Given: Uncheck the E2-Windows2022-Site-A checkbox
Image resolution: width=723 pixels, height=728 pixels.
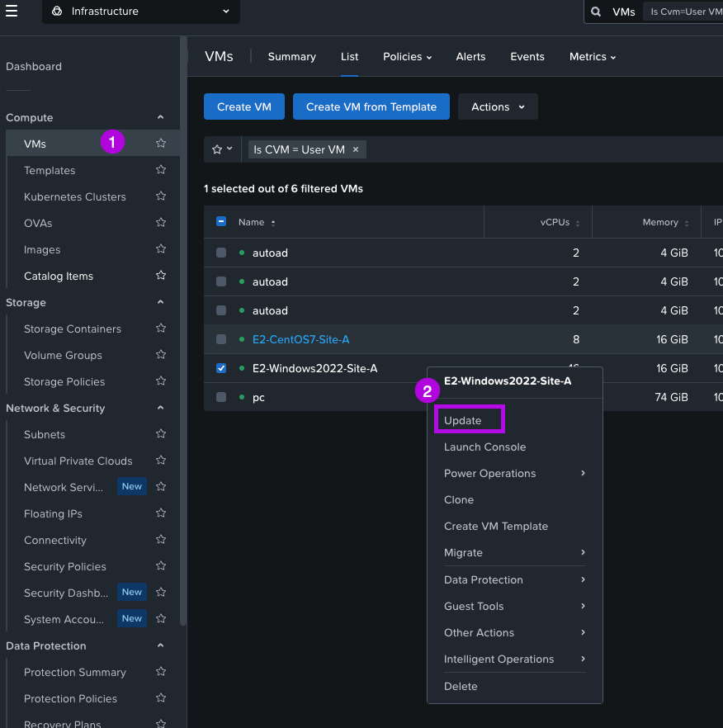Looking at the screenshot, I should [x=221, y=368].
